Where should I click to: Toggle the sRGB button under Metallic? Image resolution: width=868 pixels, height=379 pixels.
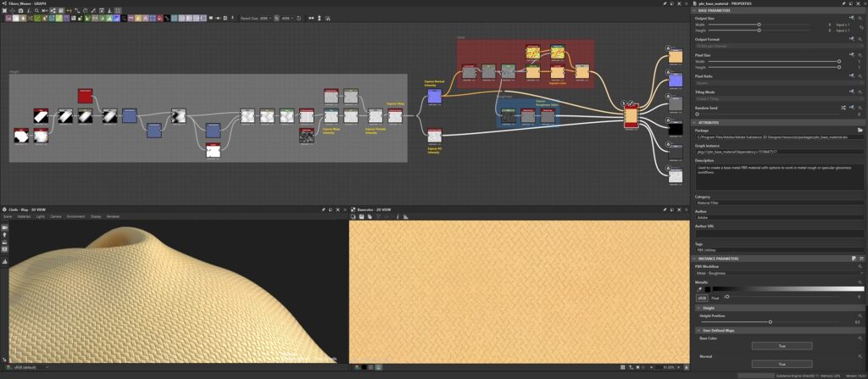[702, 298]
